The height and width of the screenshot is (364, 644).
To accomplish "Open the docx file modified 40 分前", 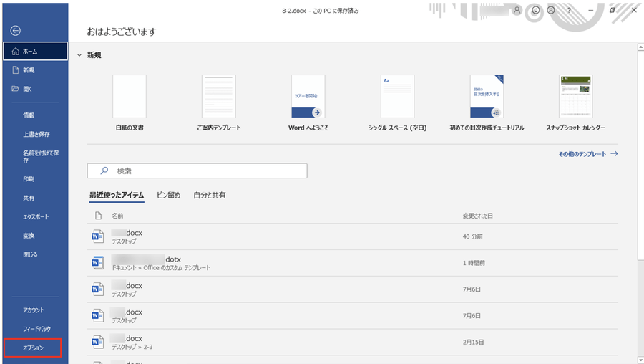I will [x=352, y=236].
